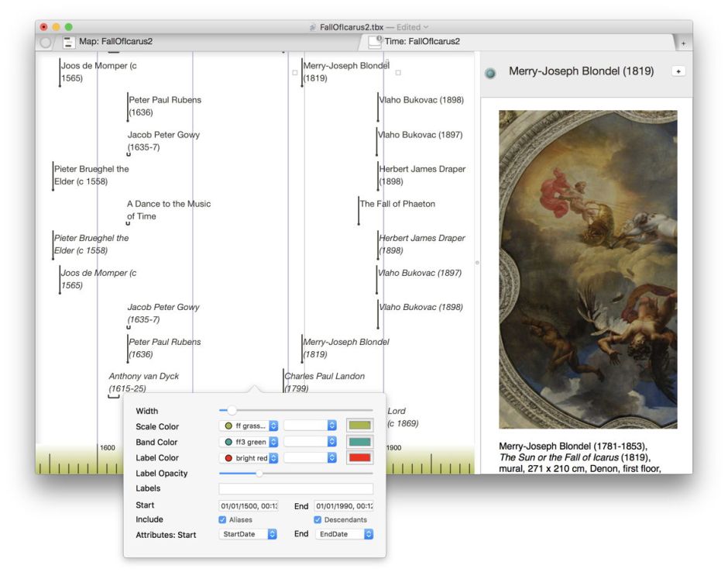Open the Band Color 'ff3 green' dropdown
This screenshot has height=579, width=728.
[249, 442]
